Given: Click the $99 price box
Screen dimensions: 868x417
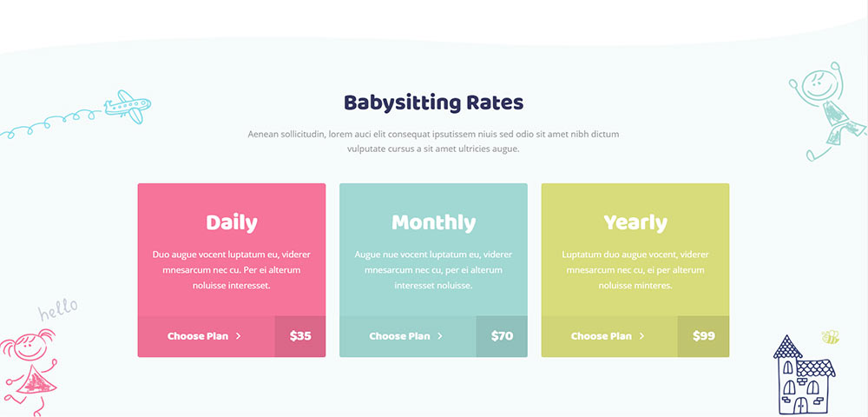Looking at the screenshot, I should click(x=704, y=336).
